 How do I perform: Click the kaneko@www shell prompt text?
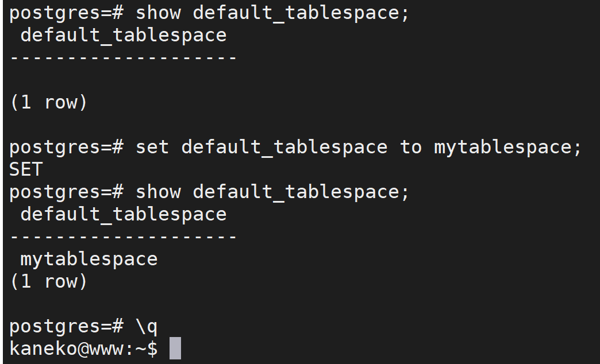[83, 348]
